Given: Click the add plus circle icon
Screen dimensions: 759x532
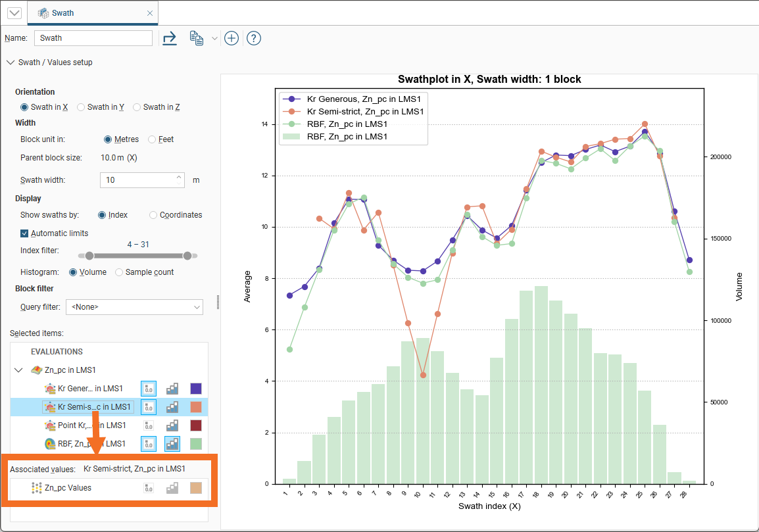Looking at the screenshot, I should pos(231,38).
